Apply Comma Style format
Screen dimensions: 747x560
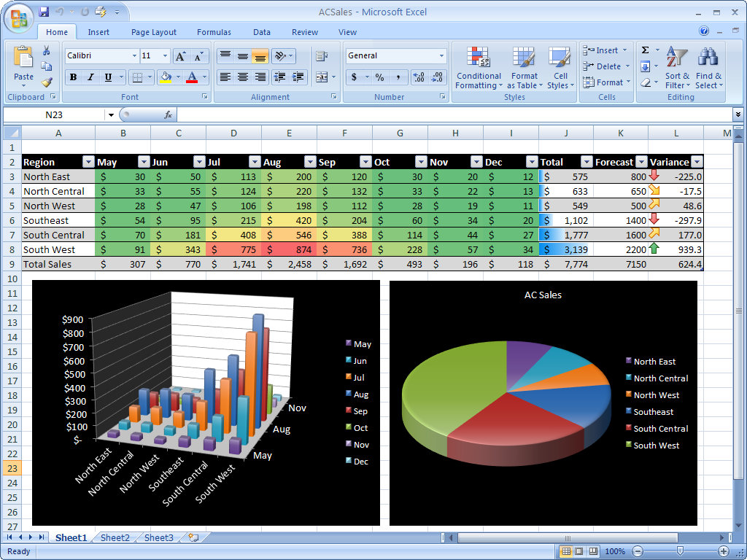click(398, 77)
